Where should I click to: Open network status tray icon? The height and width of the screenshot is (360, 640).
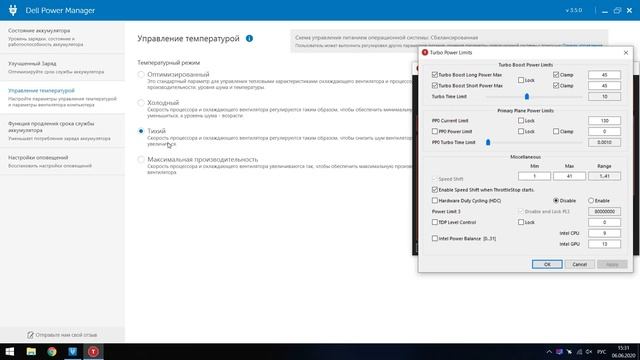pos(579,351)
